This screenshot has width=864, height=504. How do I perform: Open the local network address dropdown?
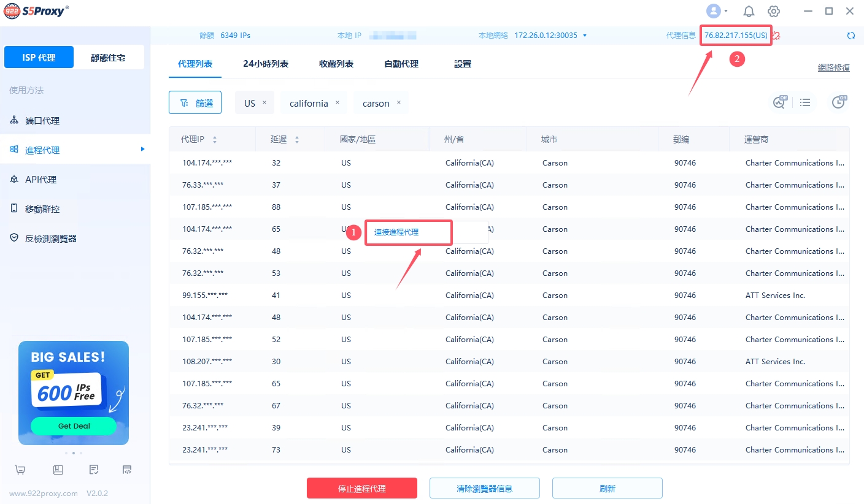tap(585, 36)
